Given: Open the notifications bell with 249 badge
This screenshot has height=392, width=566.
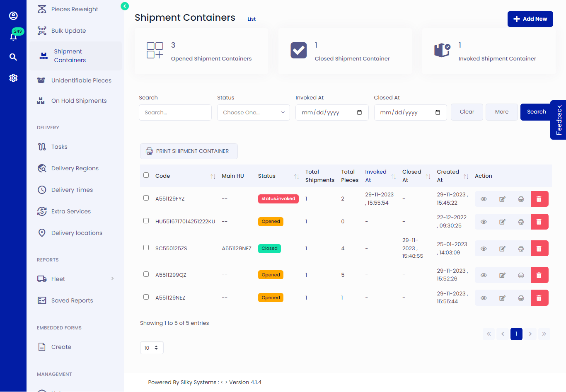Looking at the screenshot, I should coord(13,37).
